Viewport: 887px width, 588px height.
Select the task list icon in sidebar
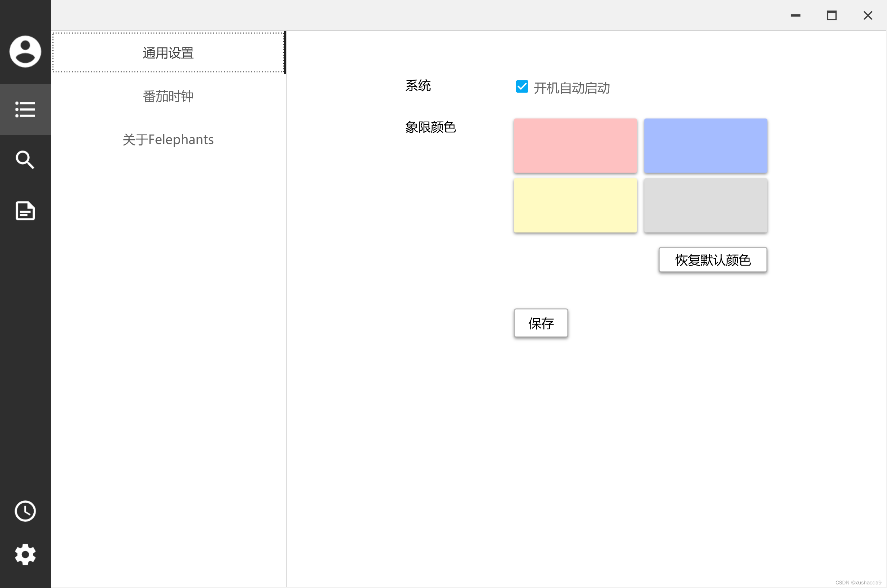(25, 110)
